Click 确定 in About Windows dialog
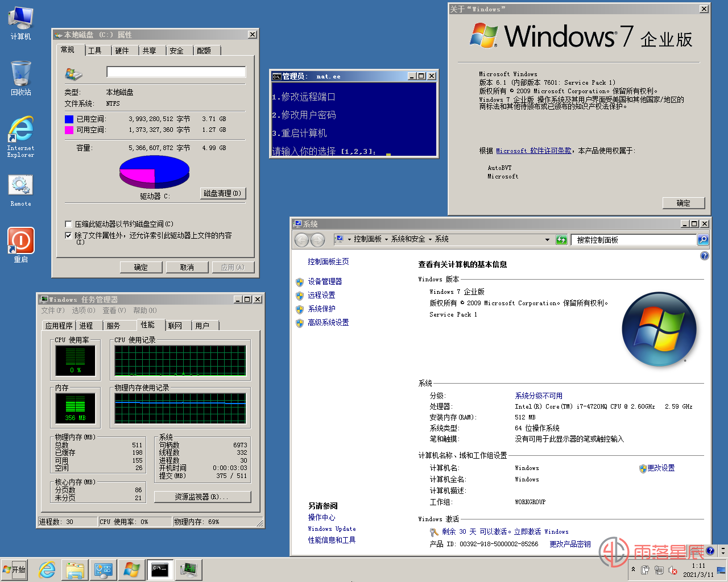The width and height of the screenshot is (728, 582). click(x=684, y=203)
